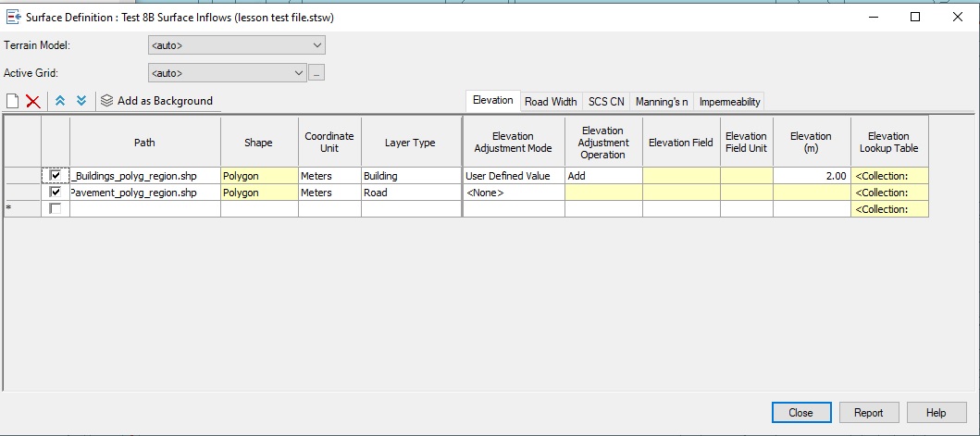980x436 pixels.
Task: Click the Elevation (m) cell showing 2.00
Action: click(x=812, y=176)
